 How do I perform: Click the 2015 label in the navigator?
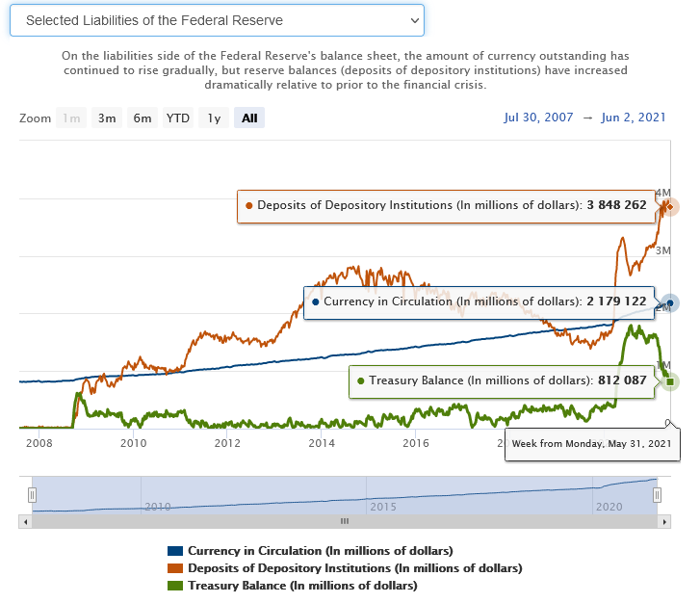tap(383, 507)
